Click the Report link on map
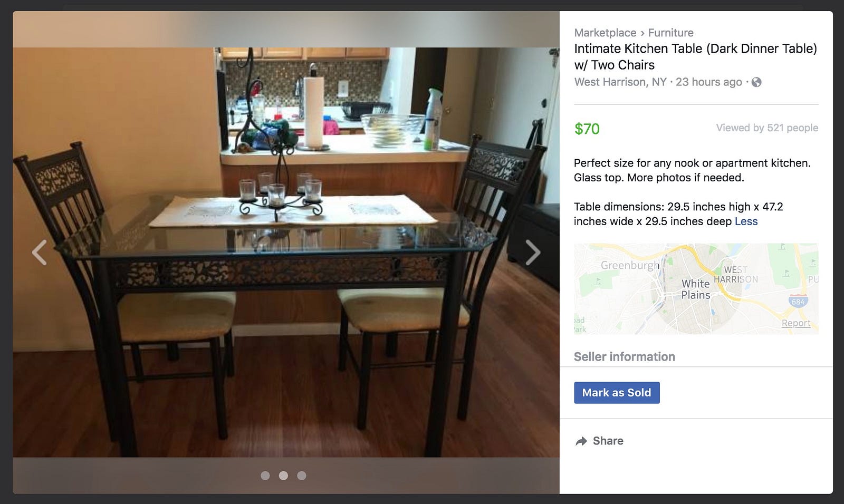This screenshot has height=504, width=844. 796,323
